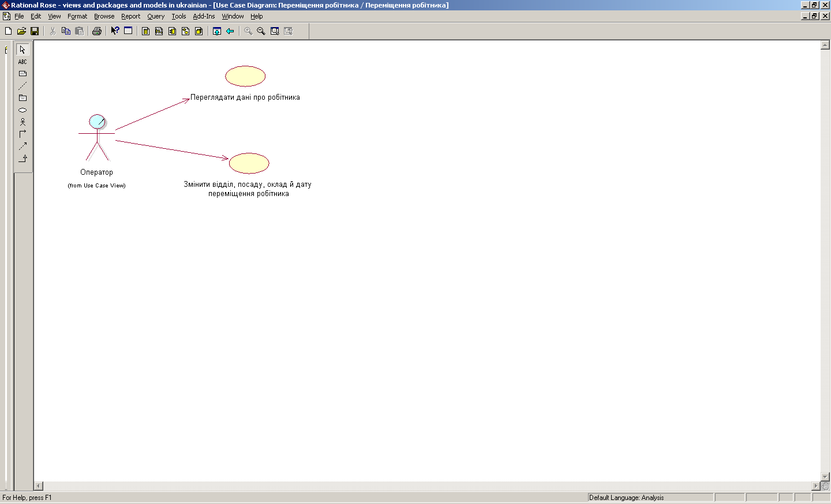Select the 'Переглядати дані про робітника' use case oval
This screenshot has width=831, height=504.
[x=245, y=76]
